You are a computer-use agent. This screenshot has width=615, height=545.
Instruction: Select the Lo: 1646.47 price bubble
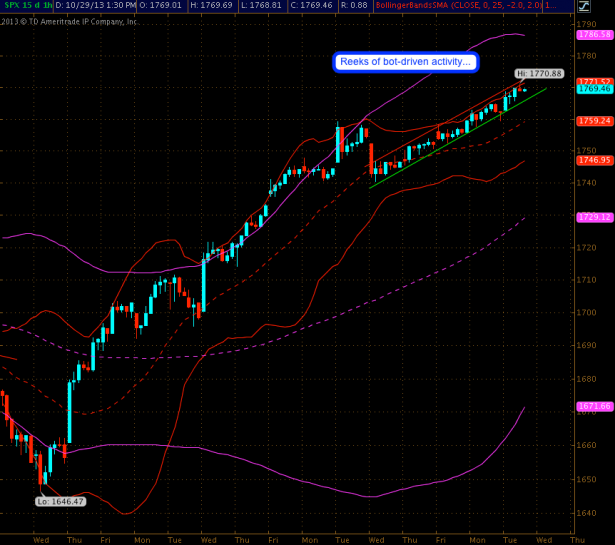click(x=60, y=501)
